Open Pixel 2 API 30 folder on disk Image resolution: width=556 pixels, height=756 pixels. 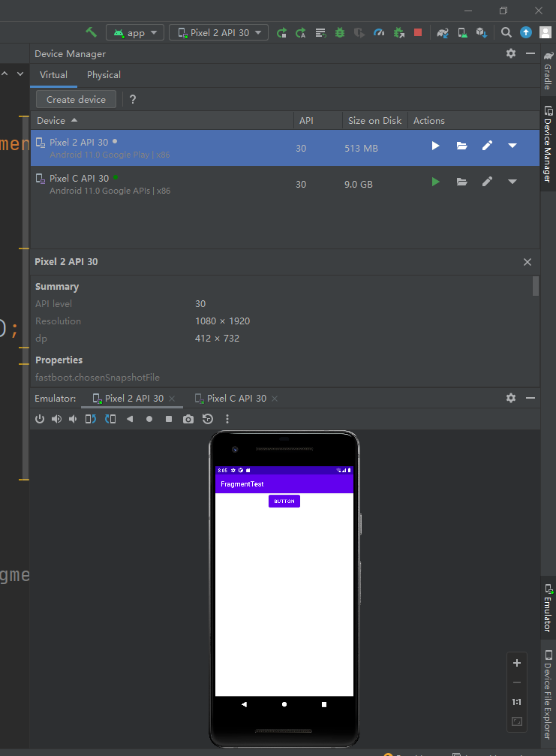point(461,146)
